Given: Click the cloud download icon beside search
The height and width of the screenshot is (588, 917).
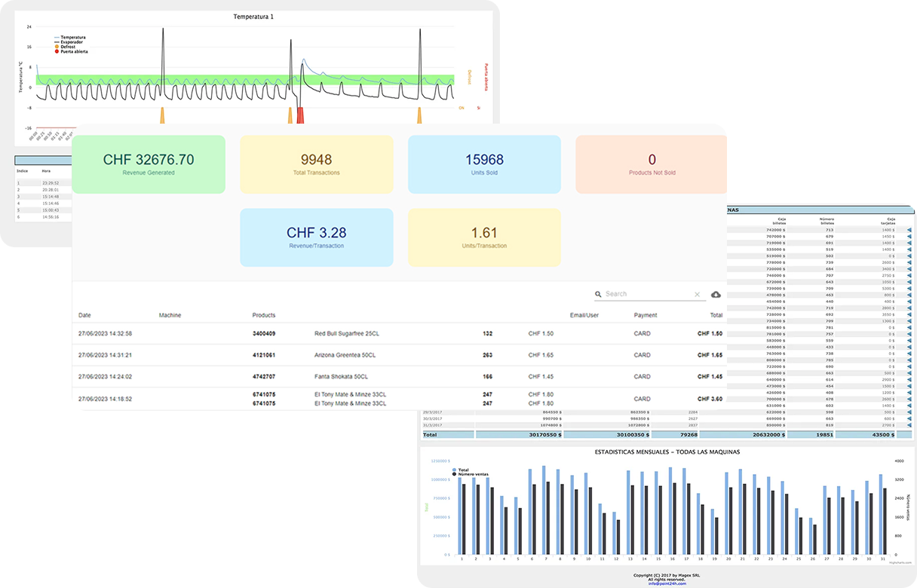Looking at the screenshot, I should [x=716, y=294].
